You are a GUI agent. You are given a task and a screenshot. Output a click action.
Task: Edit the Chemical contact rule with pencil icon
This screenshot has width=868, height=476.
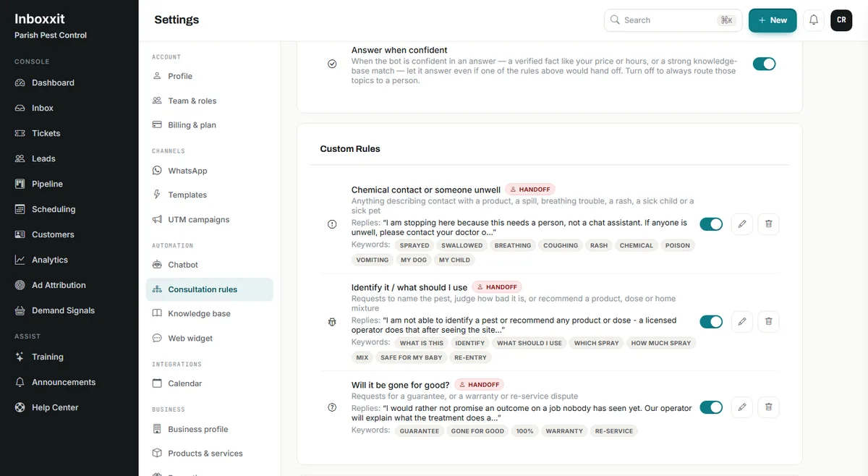coord(741,224)
